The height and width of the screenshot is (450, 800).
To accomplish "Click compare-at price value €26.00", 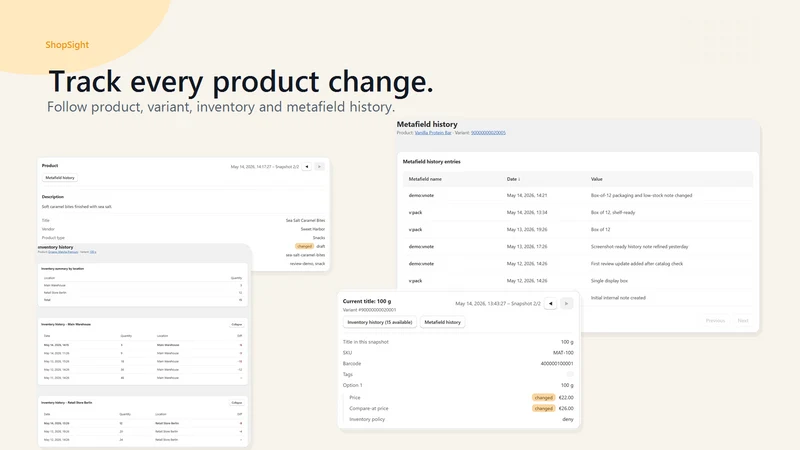I will (566, 408).
